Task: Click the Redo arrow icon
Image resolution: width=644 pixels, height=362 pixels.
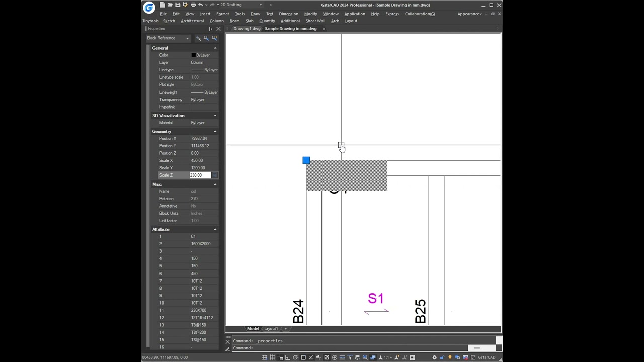Action: click(212, 5)
